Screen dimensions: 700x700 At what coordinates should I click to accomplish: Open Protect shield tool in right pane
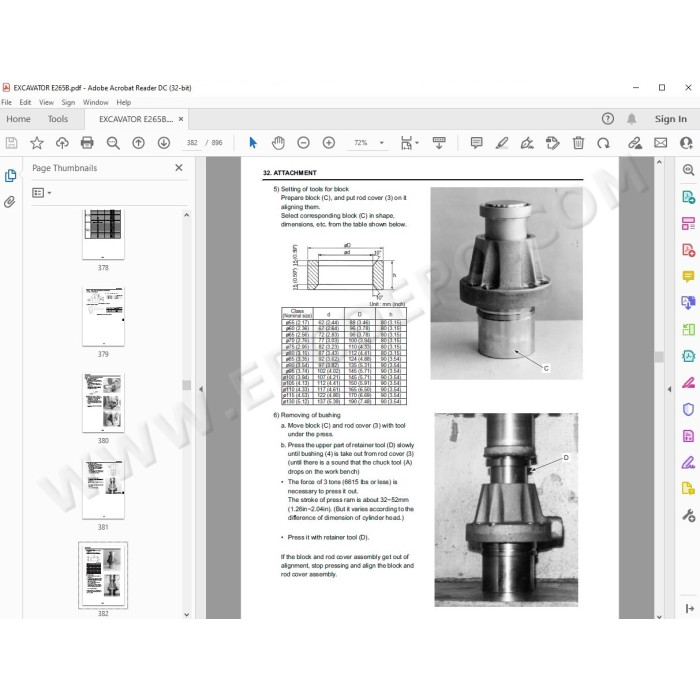[x=688, y=409]
